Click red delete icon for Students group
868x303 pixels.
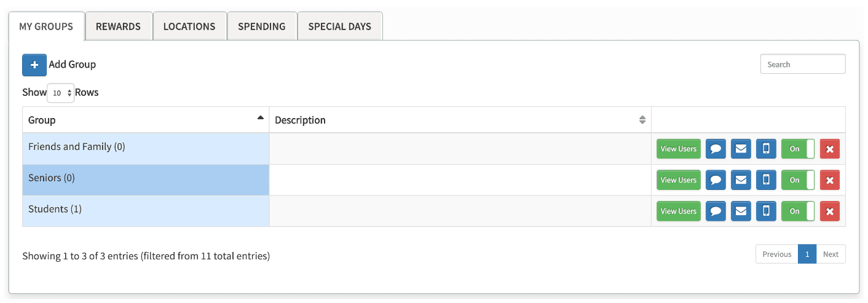click(829, 211)
